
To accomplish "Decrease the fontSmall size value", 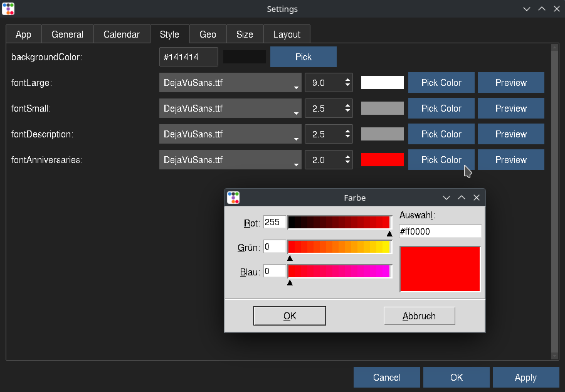I will (348, 111).
